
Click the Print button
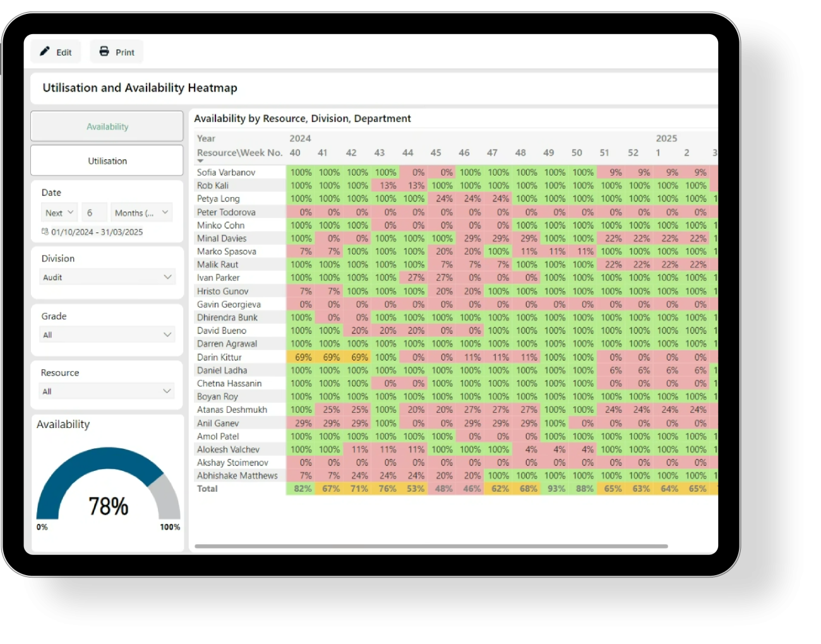(116, 51)
